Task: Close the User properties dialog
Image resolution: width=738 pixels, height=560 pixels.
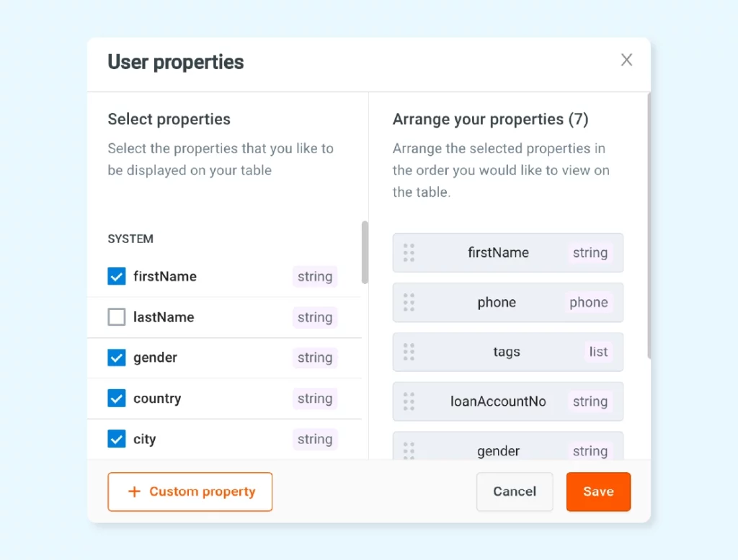Action: coord(626,60)
